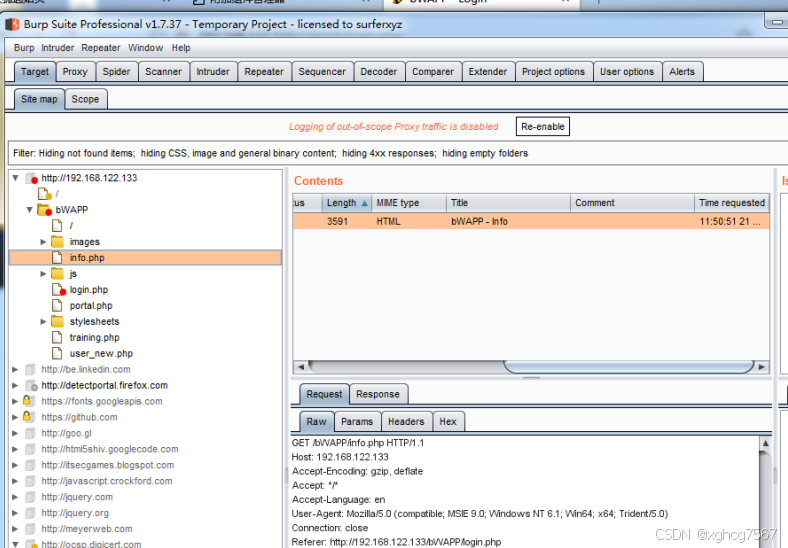Screen dimensions: 788x548
Task: Click the portal.php file icon
Action: (x=57, y=305)
